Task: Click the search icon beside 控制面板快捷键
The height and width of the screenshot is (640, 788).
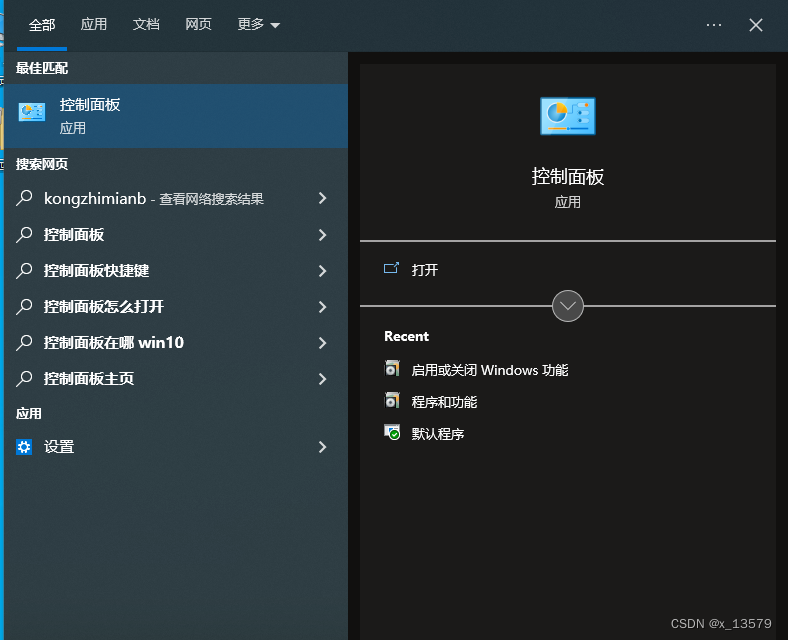Action: pyautogui.click(x=24, y=271)
